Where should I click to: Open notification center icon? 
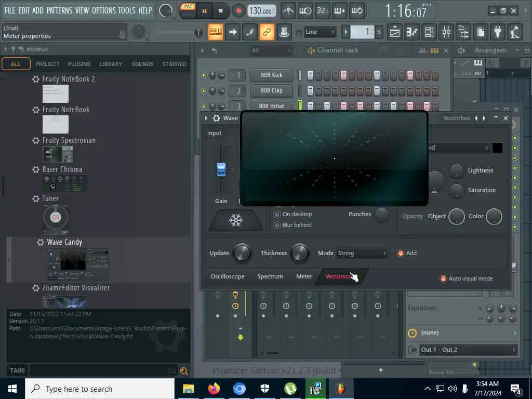pos(515,389)
